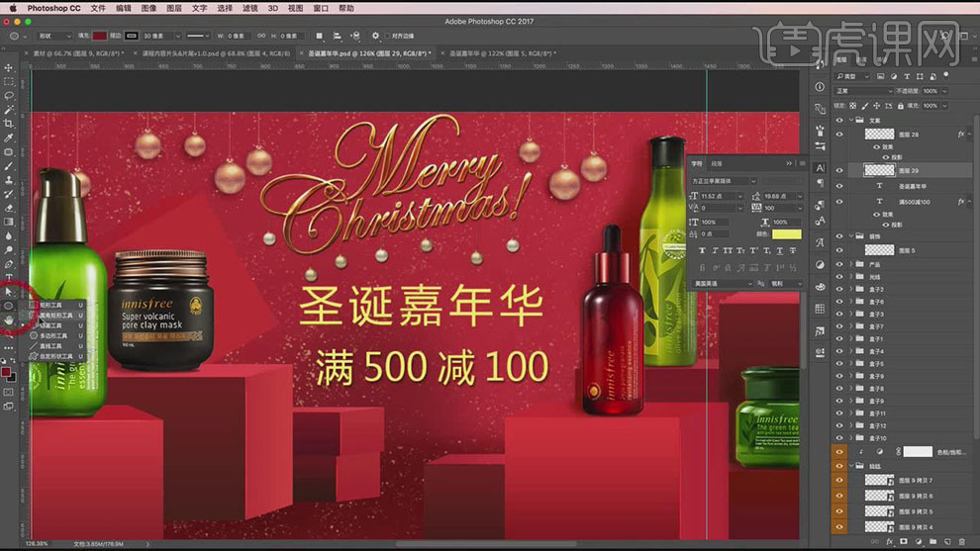Hide the 图层 28 layer

tap(839, 135)
